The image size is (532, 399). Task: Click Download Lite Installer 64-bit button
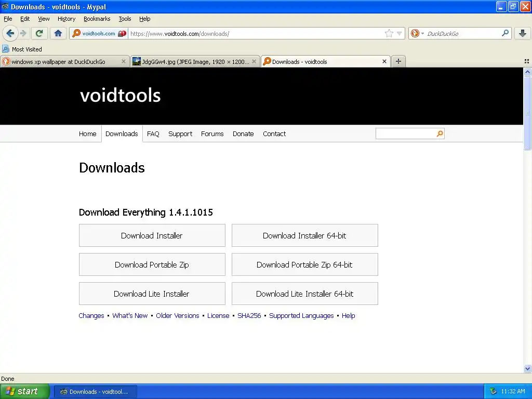pos(304,294)
